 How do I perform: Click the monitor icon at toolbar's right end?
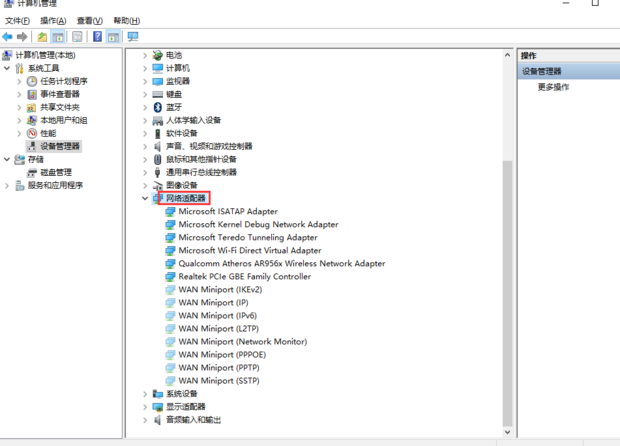[132, 37]
